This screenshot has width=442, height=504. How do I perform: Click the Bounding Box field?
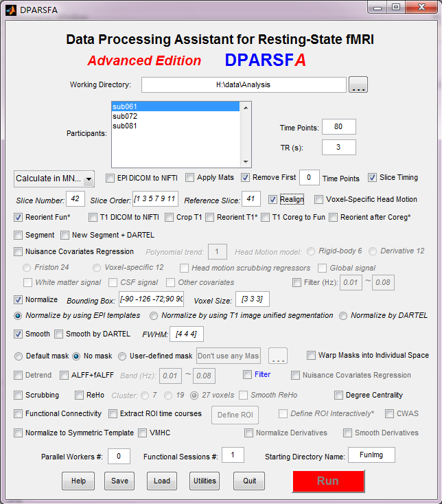[x=151, y=299]
